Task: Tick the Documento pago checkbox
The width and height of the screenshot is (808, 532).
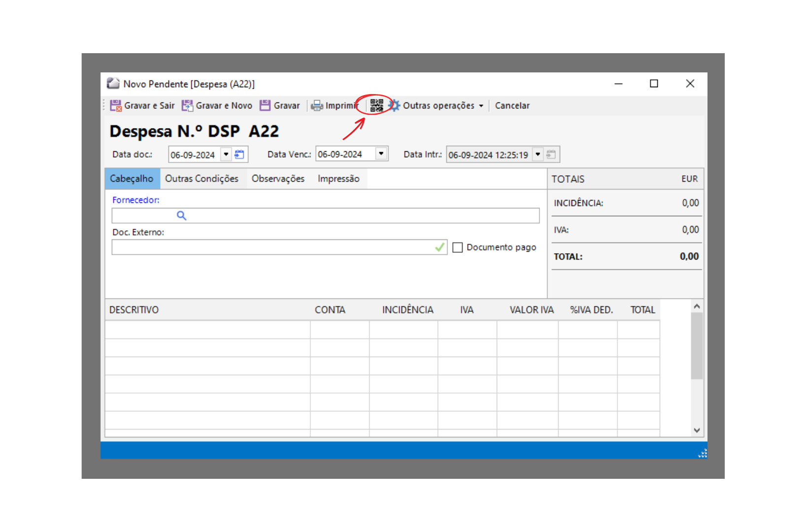Action: 458,247
